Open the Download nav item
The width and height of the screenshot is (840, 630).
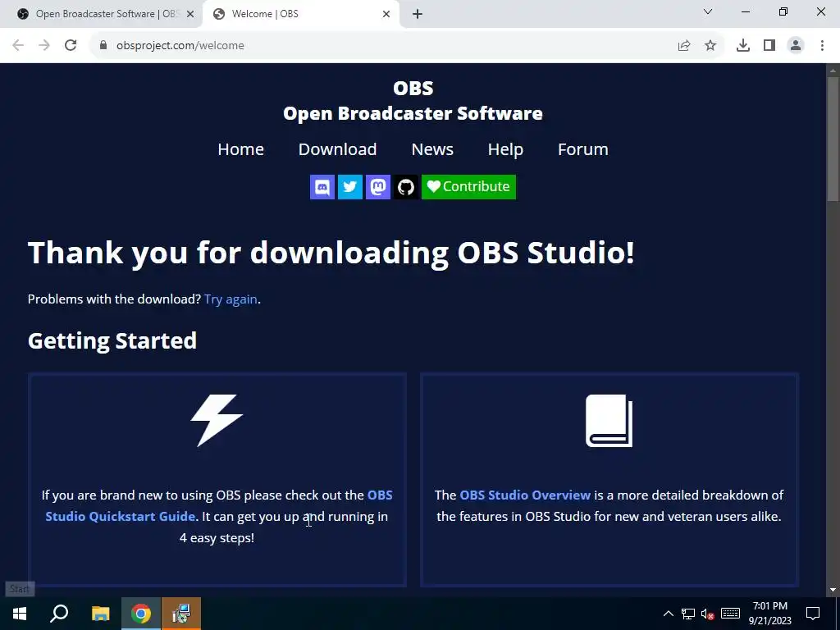[337, 149]
